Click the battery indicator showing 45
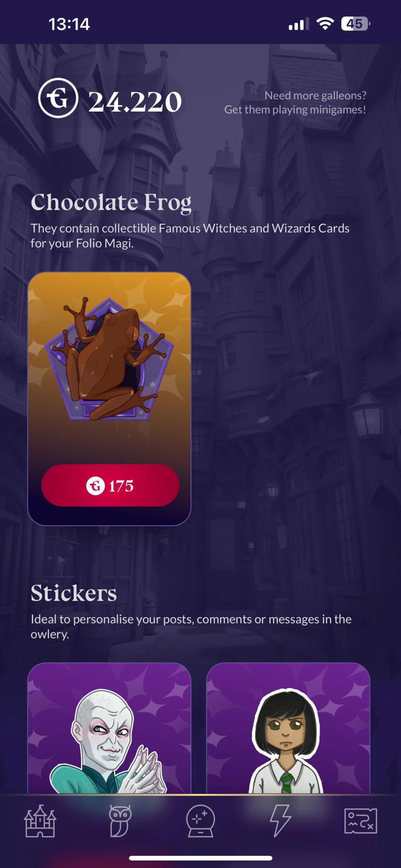The width and height of the screenshot is (401, 868). point(356,24)
